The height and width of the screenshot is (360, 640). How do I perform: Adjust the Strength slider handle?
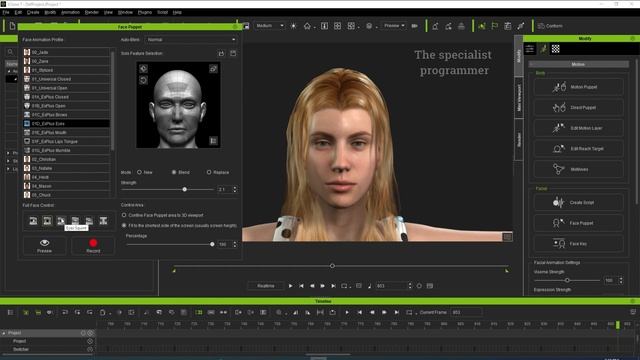(x=184, y=189)
